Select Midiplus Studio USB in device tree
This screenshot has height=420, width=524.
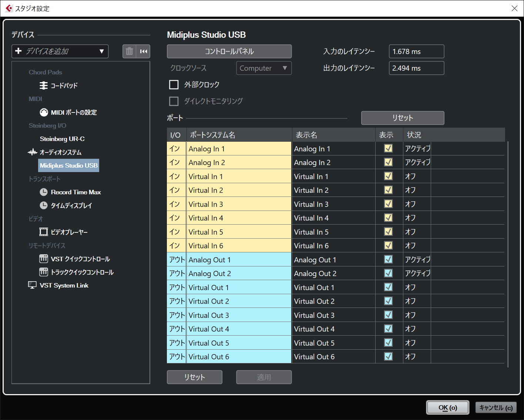click(x=69, y=165)
